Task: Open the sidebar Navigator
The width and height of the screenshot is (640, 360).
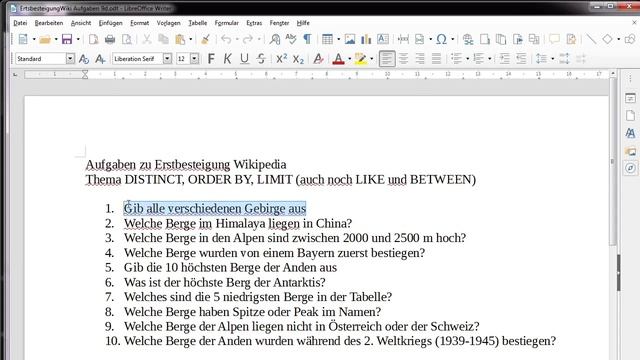Action: (x=630, y=168)
